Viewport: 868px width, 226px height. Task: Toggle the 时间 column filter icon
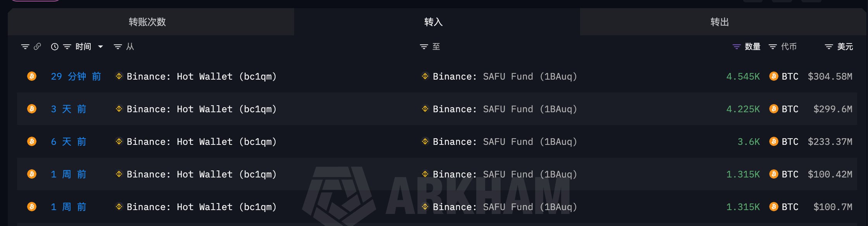[67, 46]
